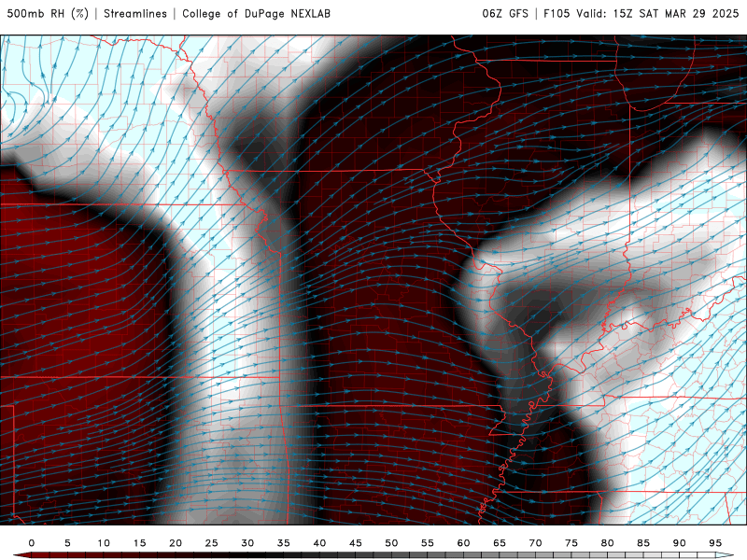Viewport: 747px width, 560px height.
Task: Click the '20' label on the color scale
Action: 176,543
